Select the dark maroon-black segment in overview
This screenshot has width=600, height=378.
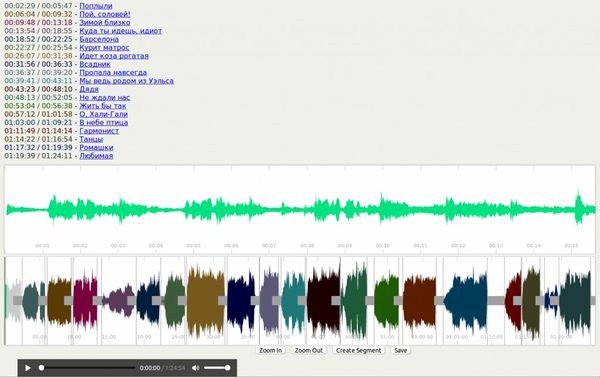click(323, 301)
